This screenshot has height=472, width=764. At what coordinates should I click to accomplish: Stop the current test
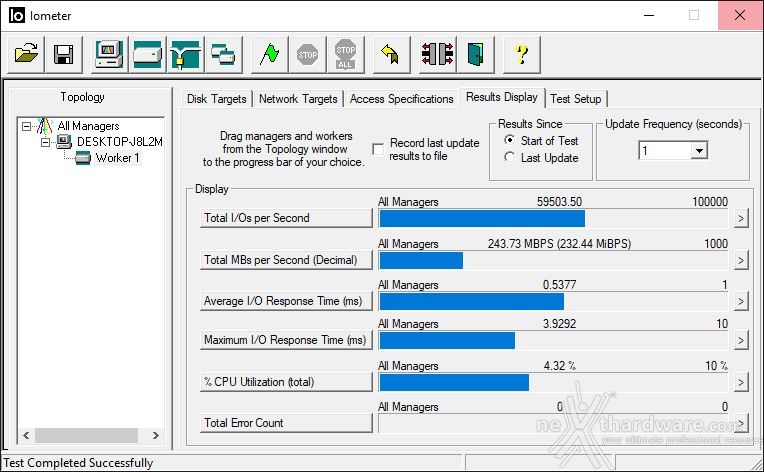(307, 54)
